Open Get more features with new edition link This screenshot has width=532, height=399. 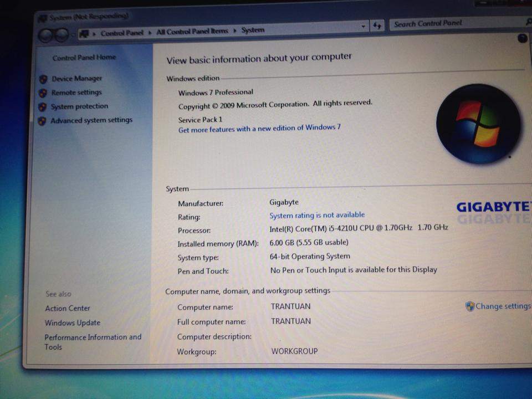point(259,129)
